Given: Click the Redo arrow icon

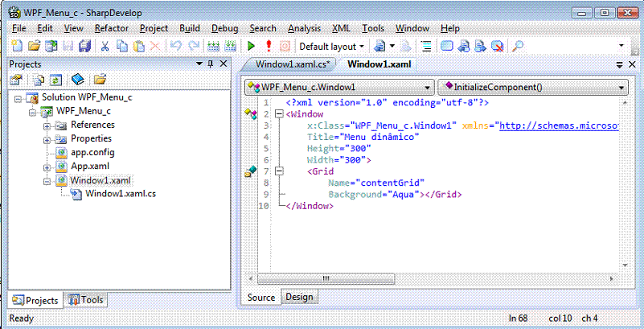Looking at the screenshot, I should [x=194, y=46].
